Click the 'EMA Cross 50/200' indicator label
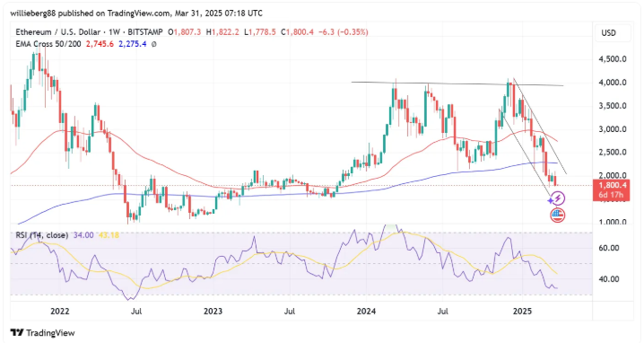The image size is (644, 343). pyautogui.click(x=48, y=44)
